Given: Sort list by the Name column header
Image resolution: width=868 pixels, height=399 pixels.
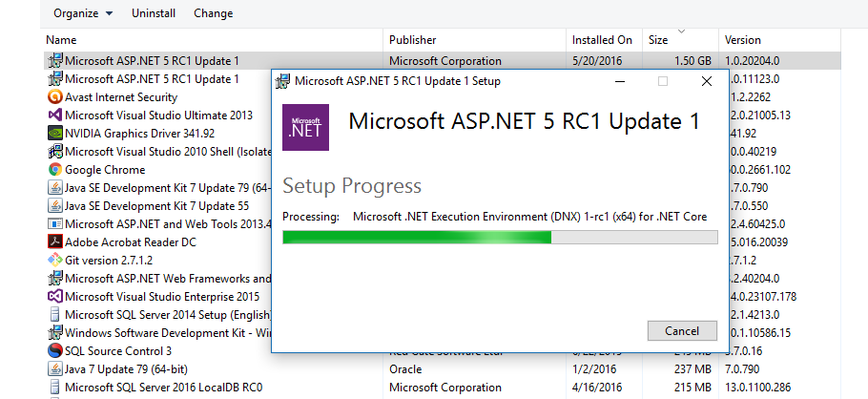Looking at the screenshot, I should [x=61, y=40].
